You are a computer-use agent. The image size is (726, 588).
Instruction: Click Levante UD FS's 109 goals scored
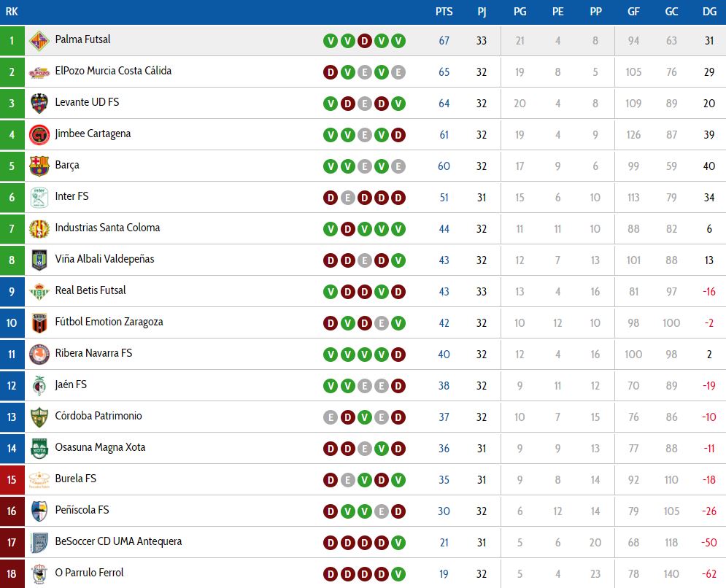(633, 104)
